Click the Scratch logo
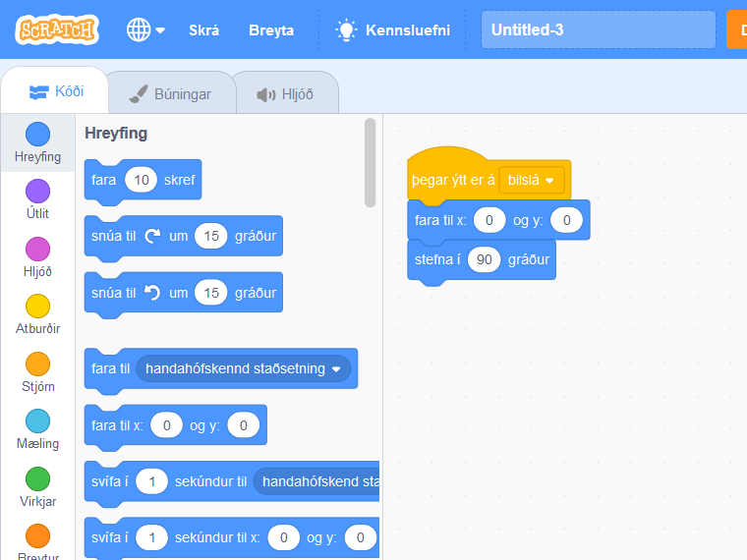Screen dimensions: 747x560 click(x=57, y=29)
